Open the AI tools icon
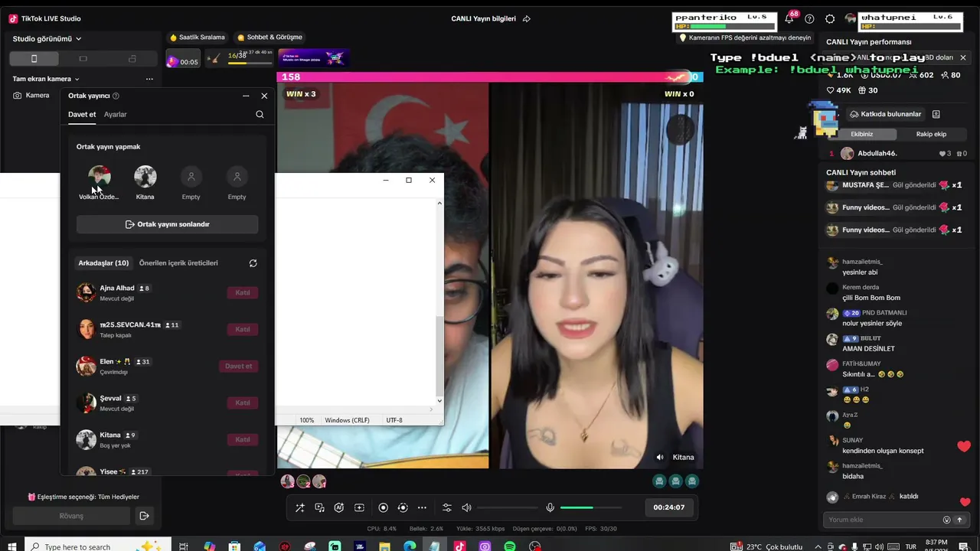 click(x=339, y=507)
